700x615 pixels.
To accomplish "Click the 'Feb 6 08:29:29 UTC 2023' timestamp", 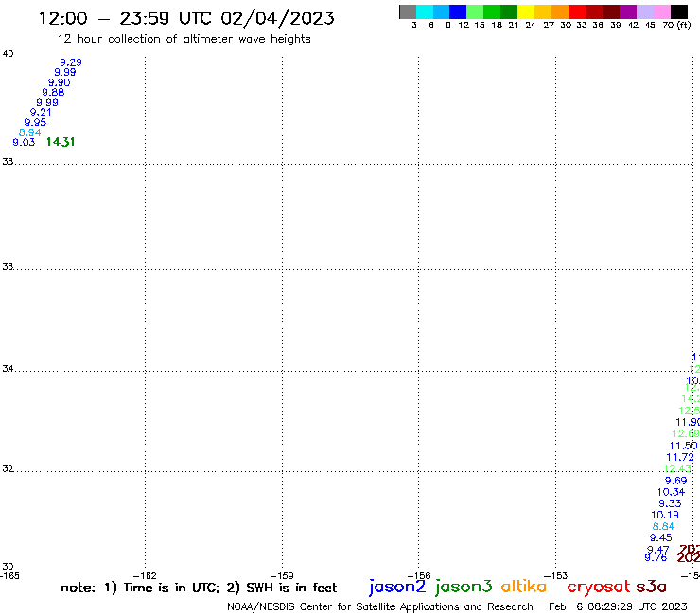I will tap(618, 607).
